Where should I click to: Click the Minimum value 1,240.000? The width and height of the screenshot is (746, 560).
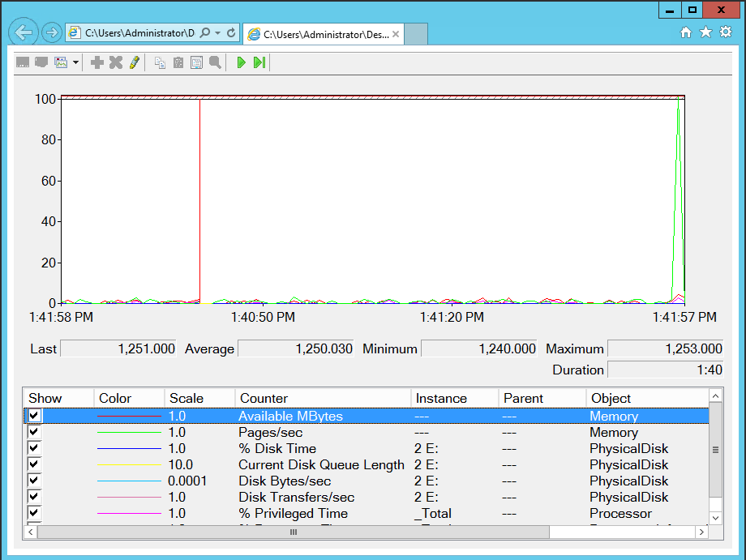pos(479,348)
